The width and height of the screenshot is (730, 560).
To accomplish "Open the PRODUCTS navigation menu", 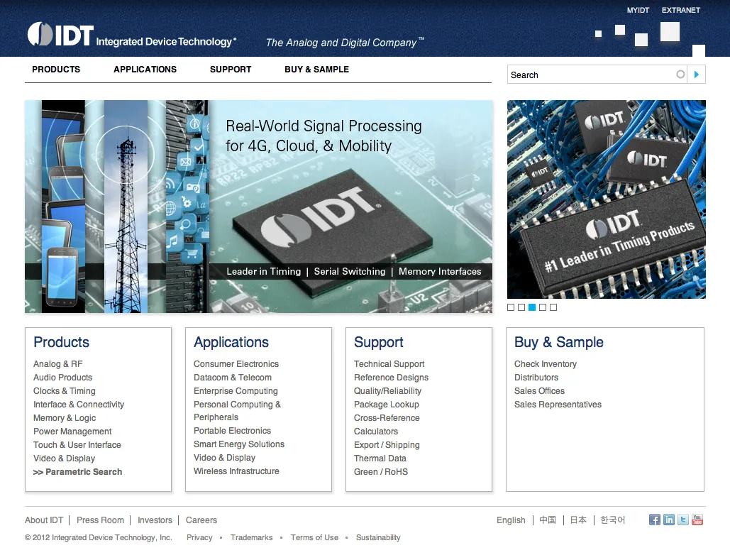I will point(56,70).
